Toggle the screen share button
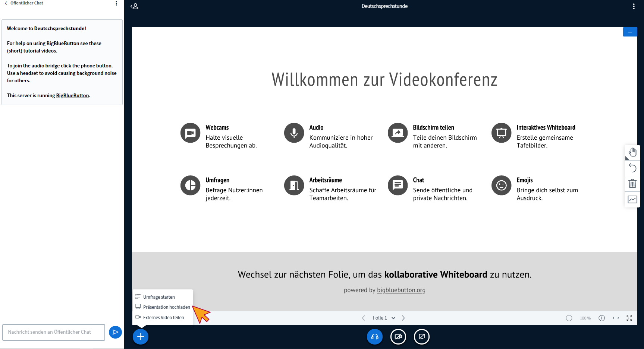Image resolution: width=644 pixels, height=349 pixels. pyautogui.click(x=422, y=337)
